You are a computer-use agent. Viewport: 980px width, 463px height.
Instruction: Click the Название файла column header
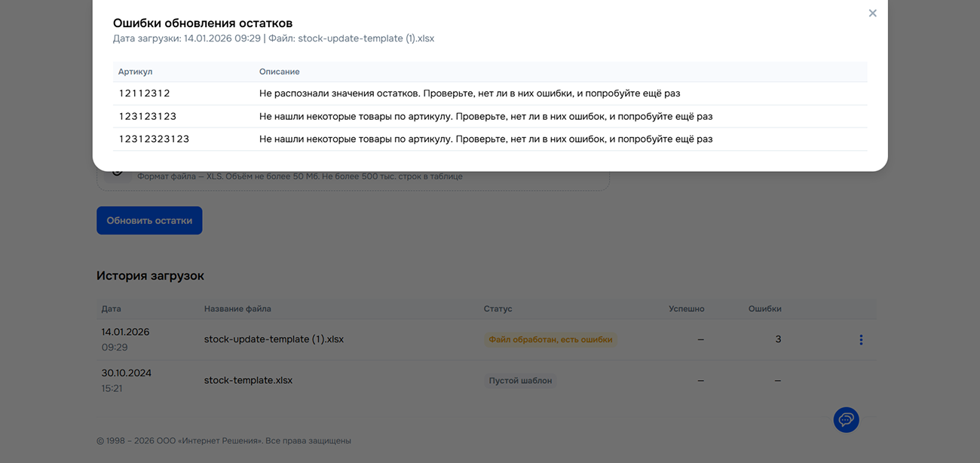click(237, 309)
